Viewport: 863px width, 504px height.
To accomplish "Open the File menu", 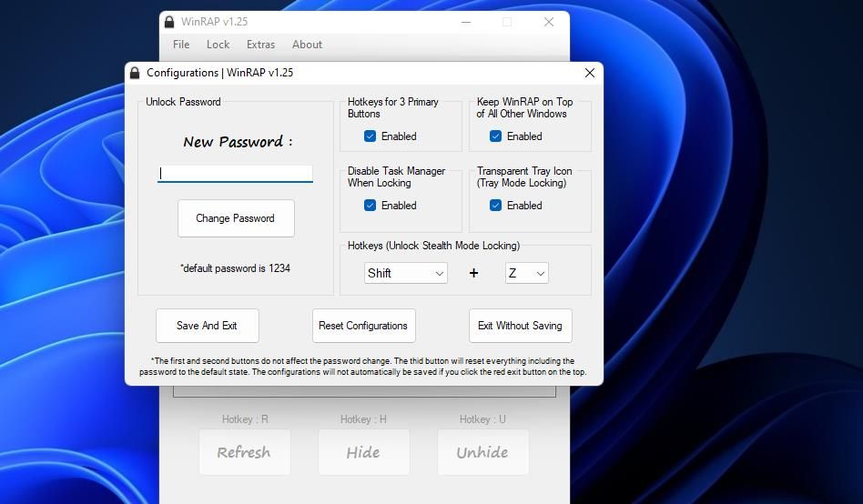I will click(x=181, y=45).
